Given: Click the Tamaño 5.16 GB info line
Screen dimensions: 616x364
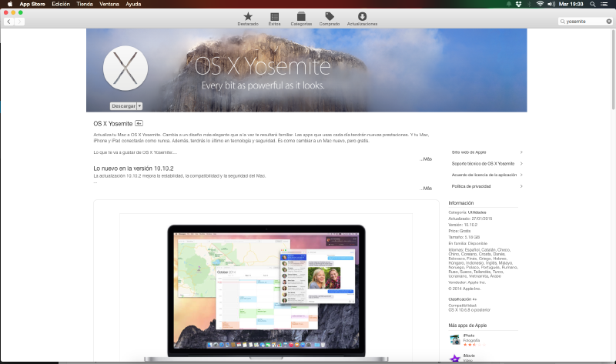Looking at the screenshot, I should (464, 237).
